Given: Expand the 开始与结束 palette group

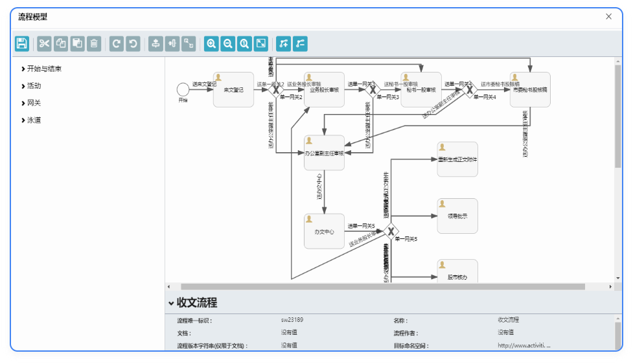Looking at the screenshot, I should pyautogui.click(x=44, y=69).
